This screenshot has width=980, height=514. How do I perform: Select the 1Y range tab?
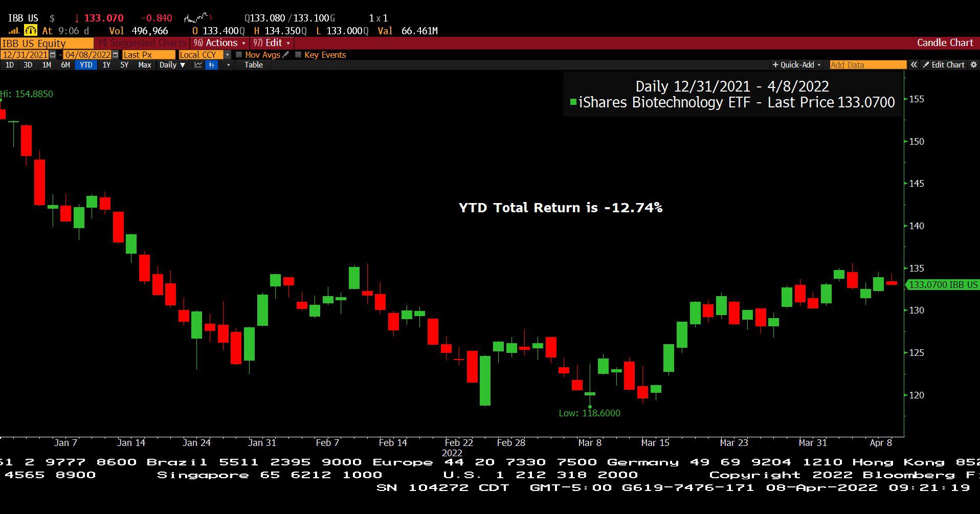(106, 65)
